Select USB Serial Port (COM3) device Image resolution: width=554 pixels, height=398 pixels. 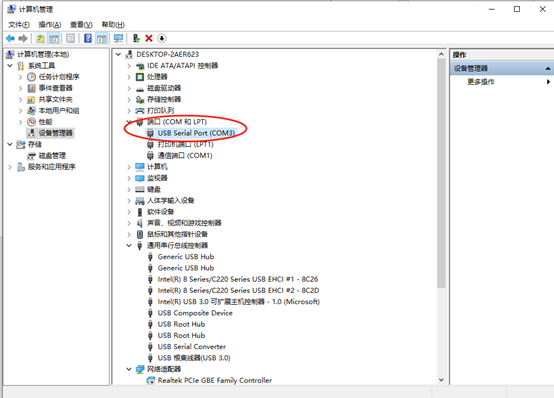[196, 133]
